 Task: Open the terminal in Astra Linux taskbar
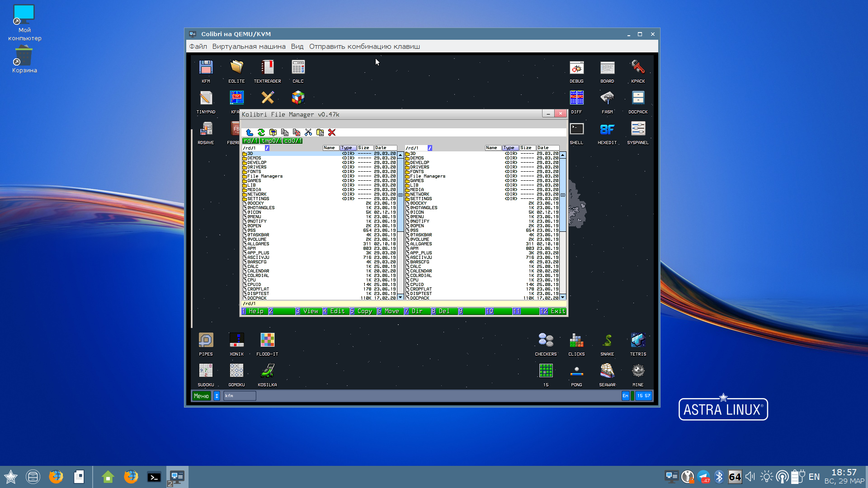(154, 477)
